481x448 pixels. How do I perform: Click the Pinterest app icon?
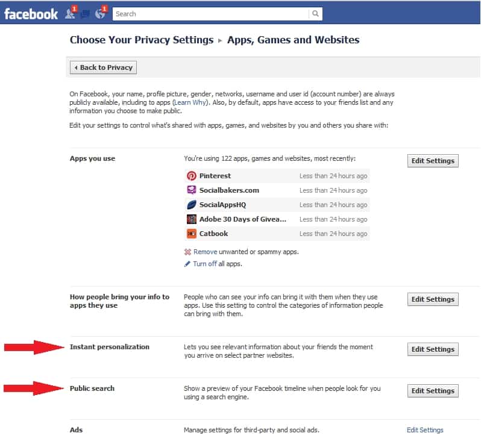point(192,176)
